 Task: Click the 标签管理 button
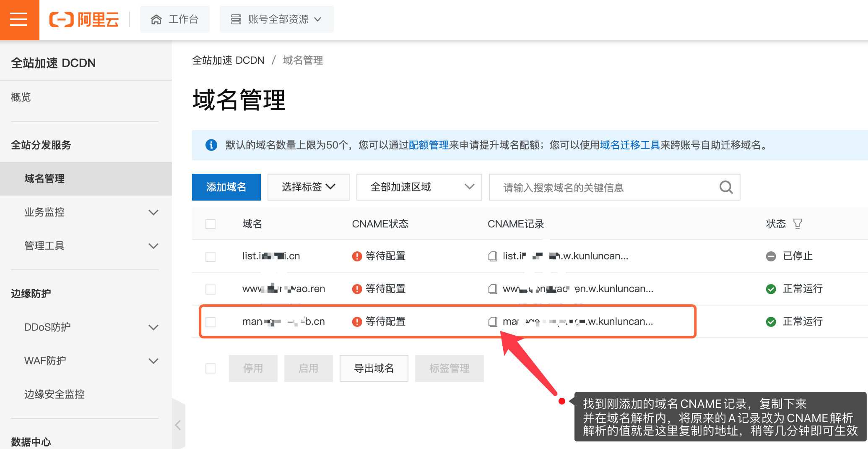click(x=450, y=368)
